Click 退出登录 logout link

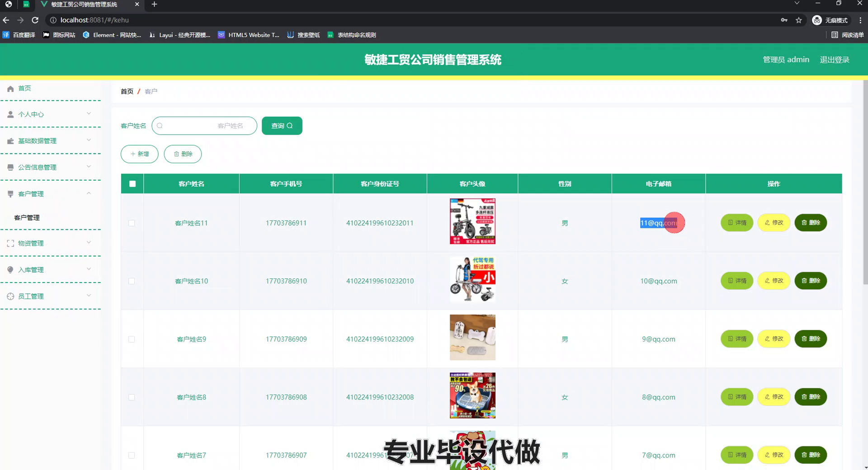pyautogui.click(x=835, y=60)
